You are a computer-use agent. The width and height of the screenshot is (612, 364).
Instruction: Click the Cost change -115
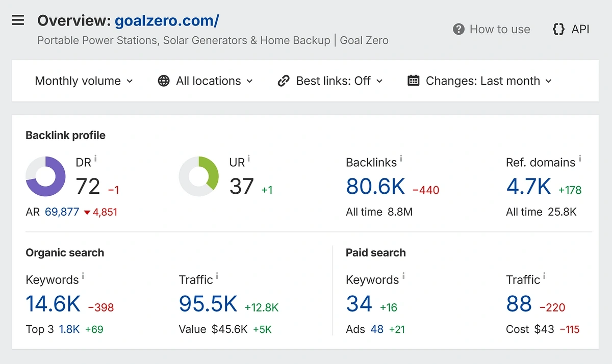(x=570, y=329)
